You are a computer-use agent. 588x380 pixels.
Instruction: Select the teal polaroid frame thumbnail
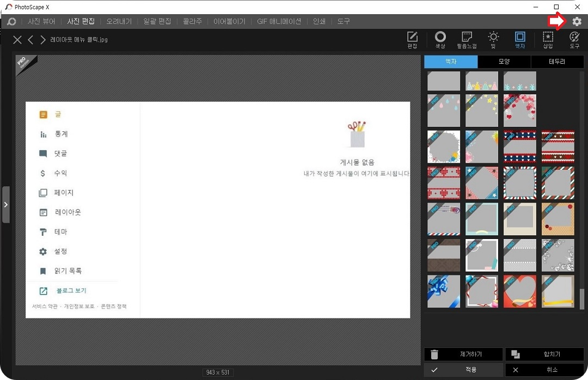click(x=482, y=219)
